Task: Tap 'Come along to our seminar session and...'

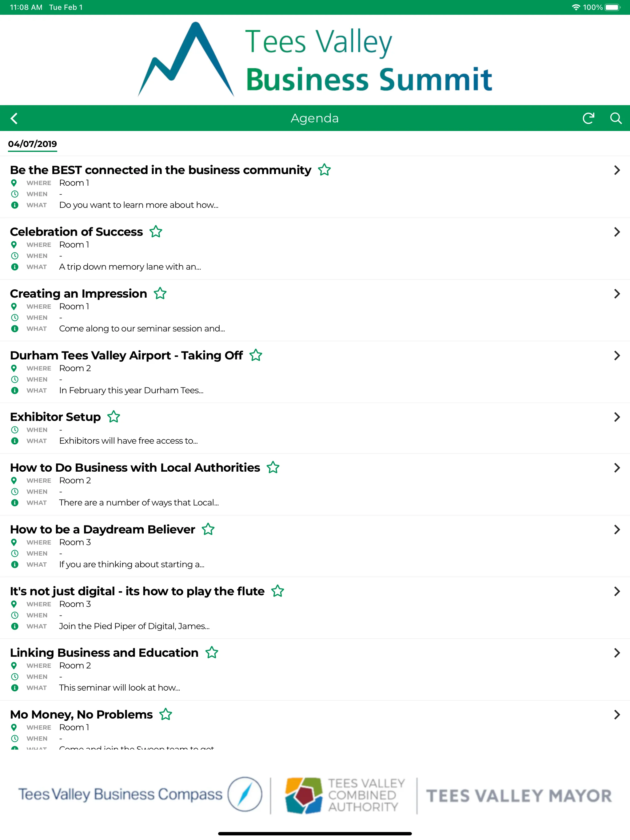Action: 142,328
